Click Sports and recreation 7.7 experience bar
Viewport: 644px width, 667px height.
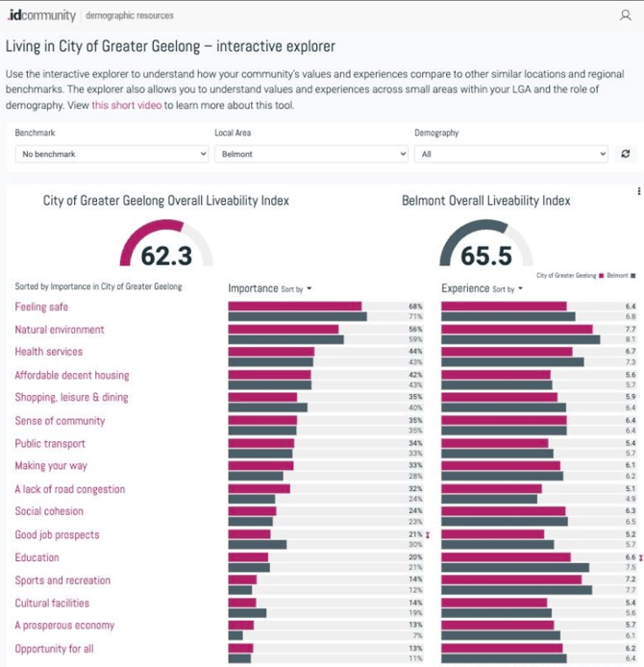pyautogui.click(x=517, y=590)
